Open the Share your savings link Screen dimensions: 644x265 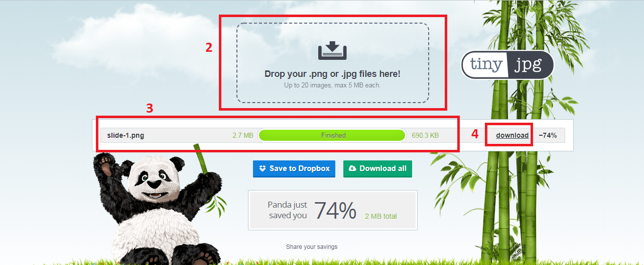coord(312,247)
